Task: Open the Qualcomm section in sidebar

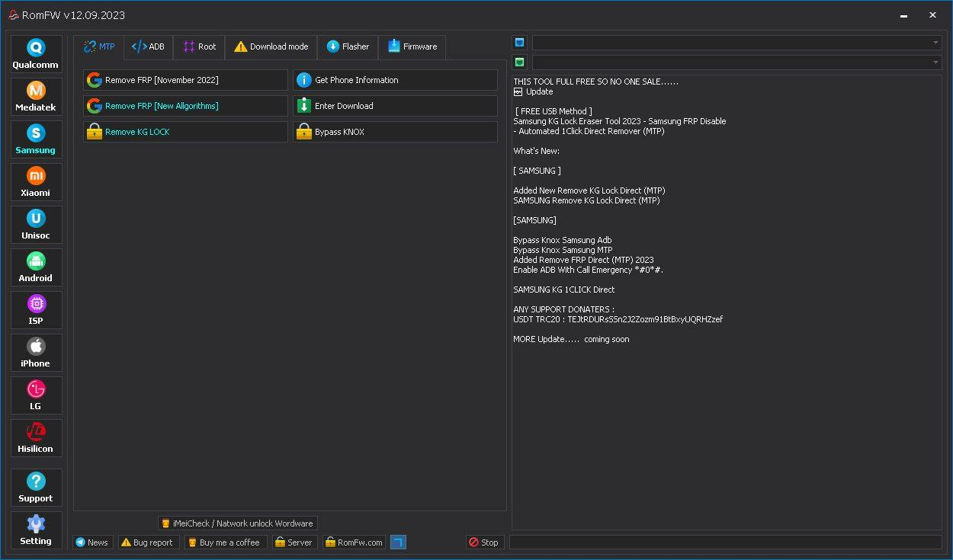Action: [36, 54]
